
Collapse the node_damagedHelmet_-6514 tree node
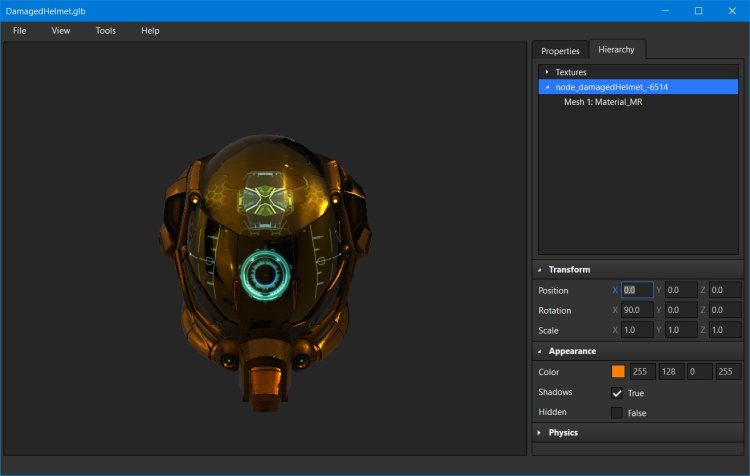[x=547, y=87]
